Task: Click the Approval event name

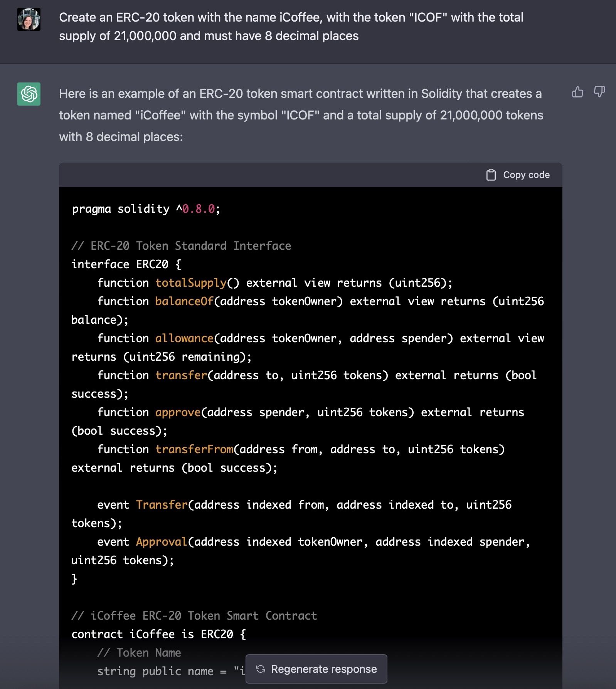Action: [x=162, y=542]
